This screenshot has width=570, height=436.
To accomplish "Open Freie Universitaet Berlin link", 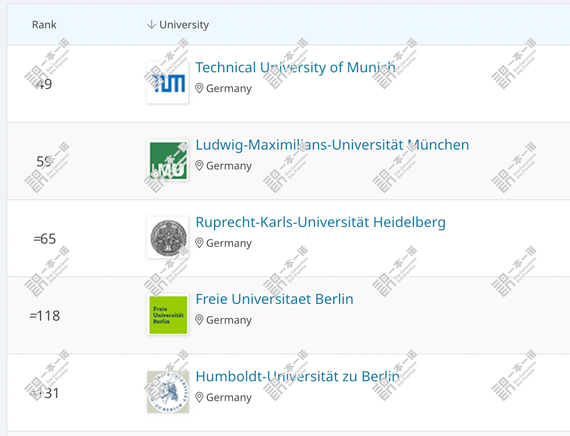I will pyautogui.click(x=274, y=299).
